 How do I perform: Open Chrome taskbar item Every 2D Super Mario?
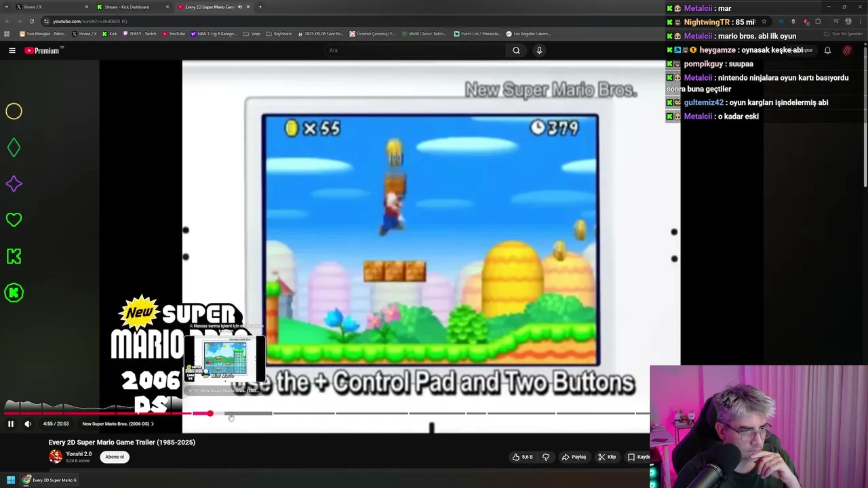(x=50, y=480)
